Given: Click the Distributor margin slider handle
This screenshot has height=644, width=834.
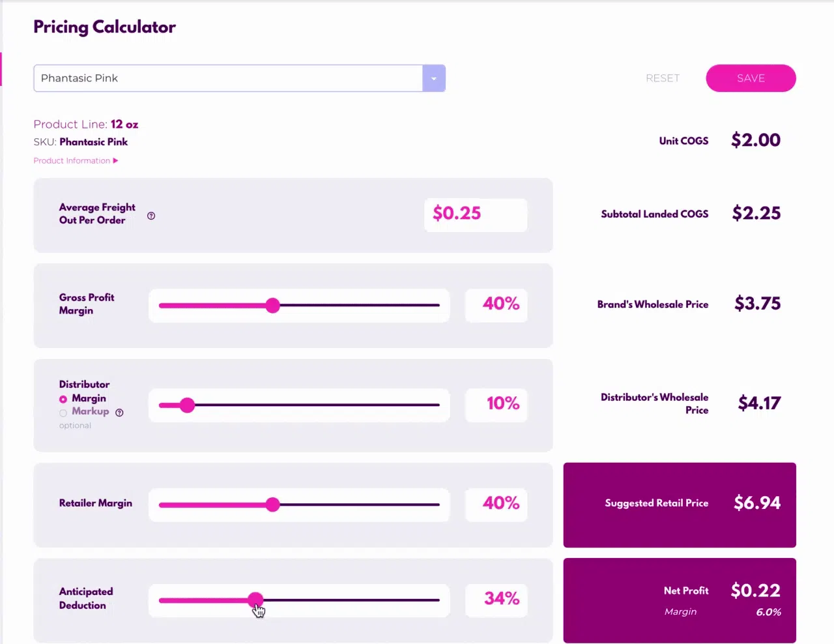Looking at the screenshot, I should 188,405.
